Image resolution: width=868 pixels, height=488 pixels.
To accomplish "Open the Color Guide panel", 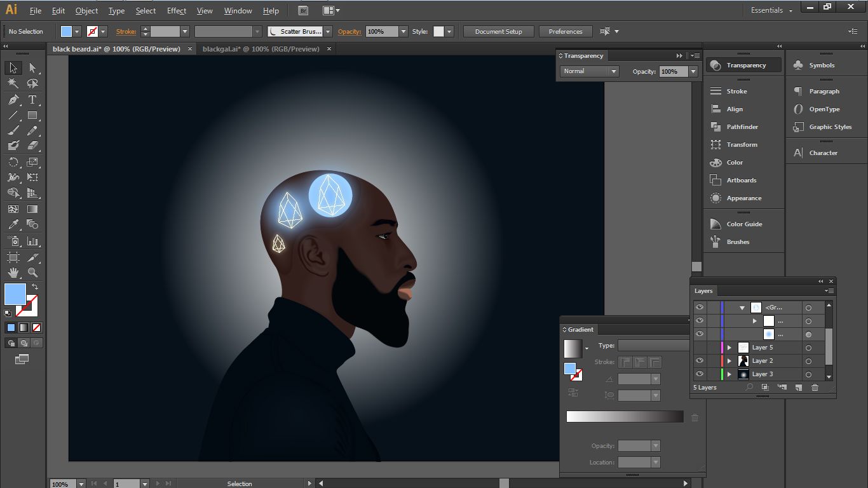I will coord(743,224).
